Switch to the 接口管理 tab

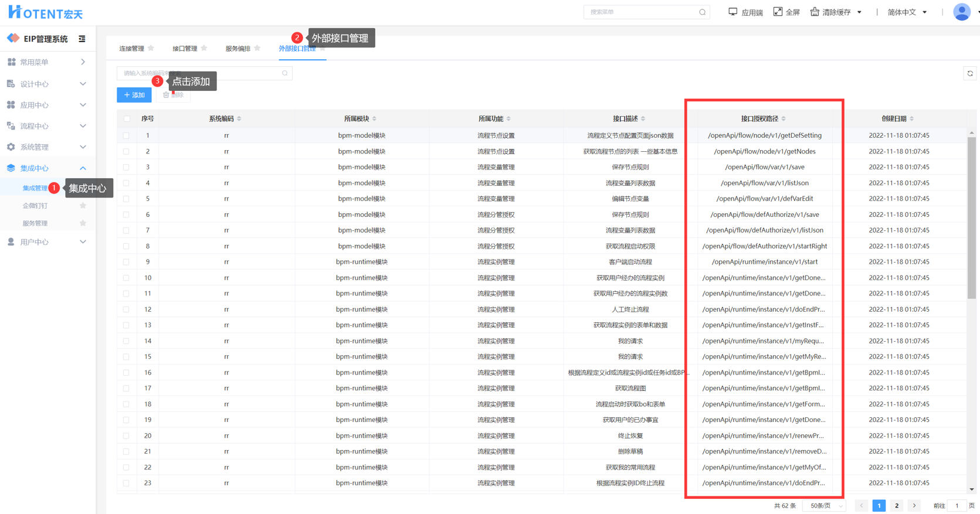click(185, 49)
